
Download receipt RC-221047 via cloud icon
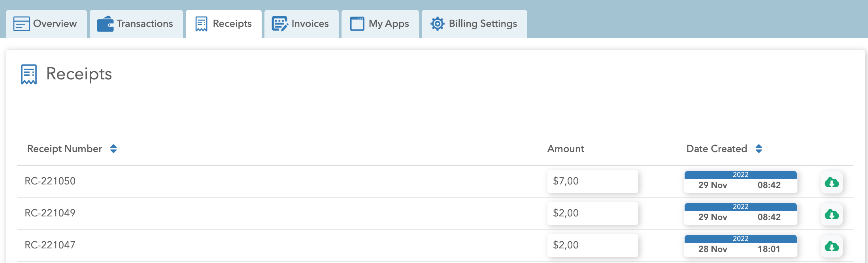832,246
